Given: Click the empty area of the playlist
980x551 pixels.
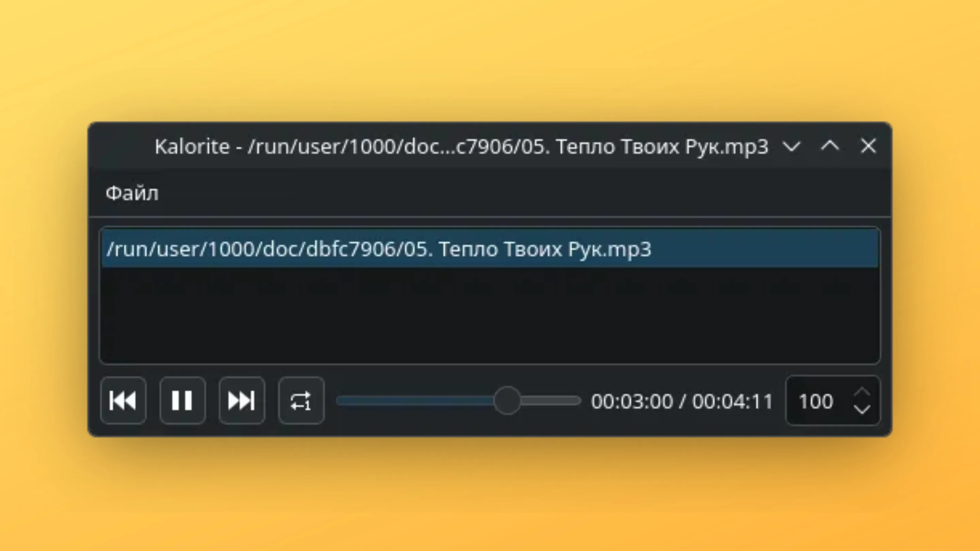Looking at the screenshot, I should click(x=490, y=315).
